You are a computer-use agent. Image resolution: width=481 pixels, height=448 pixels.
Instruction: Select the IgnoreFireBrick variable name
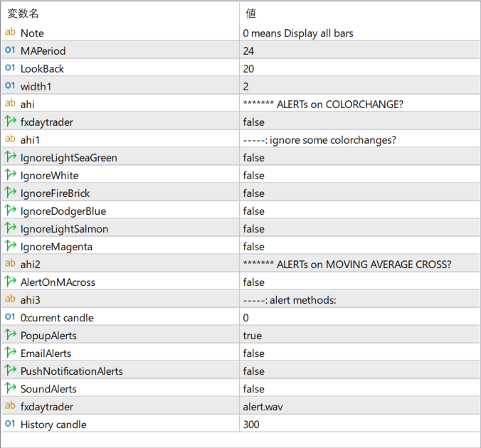55,193
